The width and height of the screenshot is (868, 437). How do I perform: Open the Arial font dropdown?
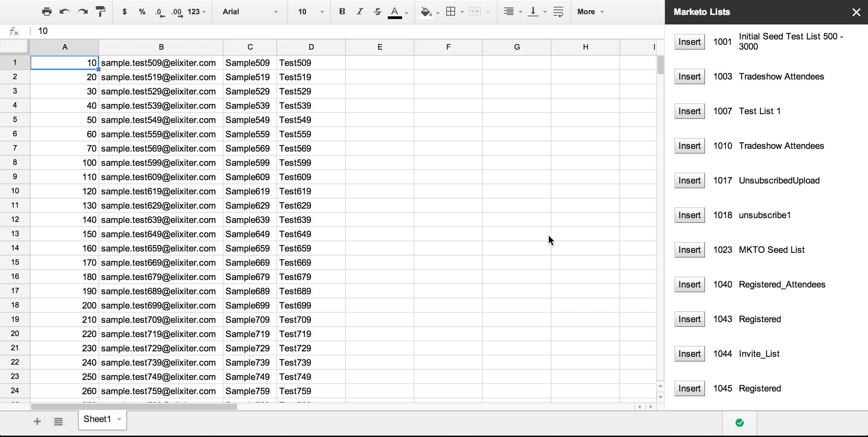click(x=250, y=12)
